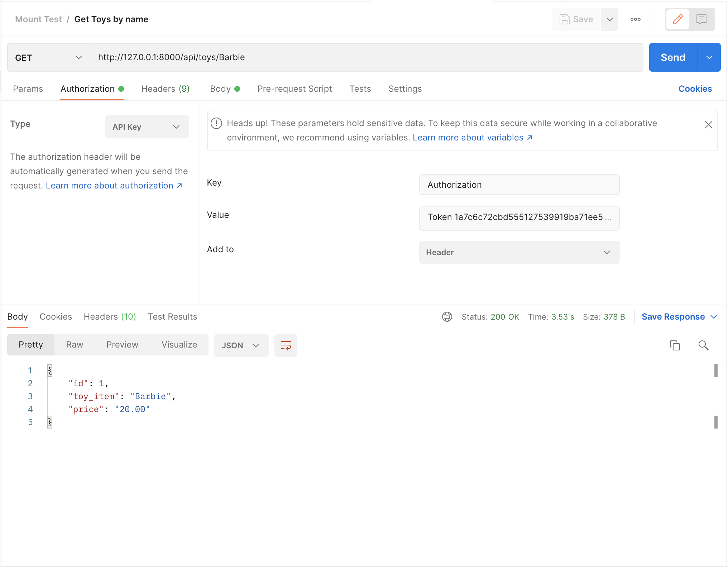Expand the API Key type dropdown
This screenshot has height=569, width=728.
147,127
